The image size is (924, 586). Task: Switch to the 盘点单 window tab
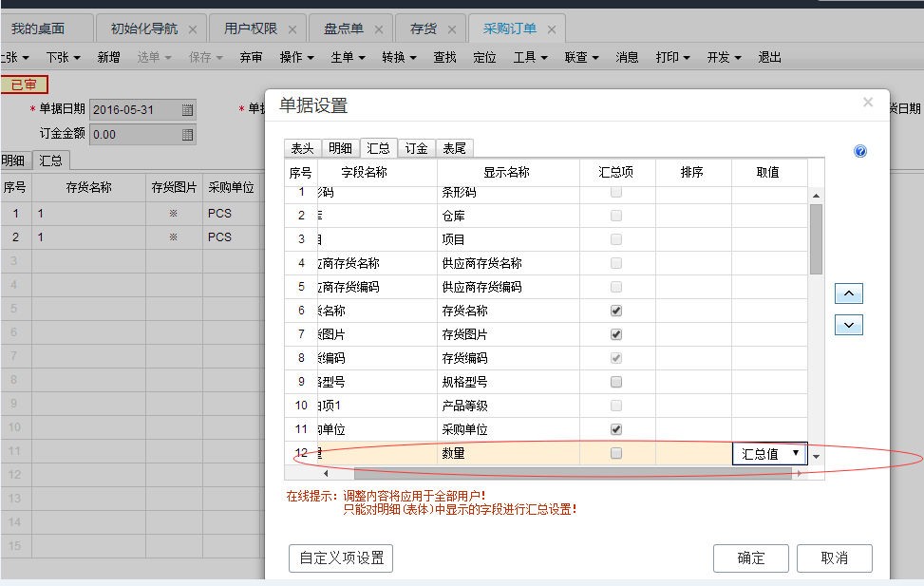(x=343, y=28)
